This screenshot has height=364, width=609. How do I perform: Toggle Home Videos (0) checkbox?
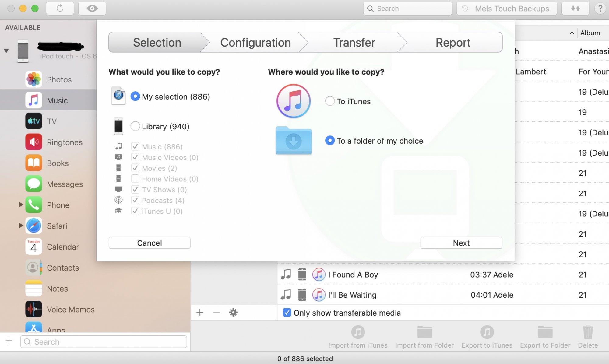pos(135,179)
